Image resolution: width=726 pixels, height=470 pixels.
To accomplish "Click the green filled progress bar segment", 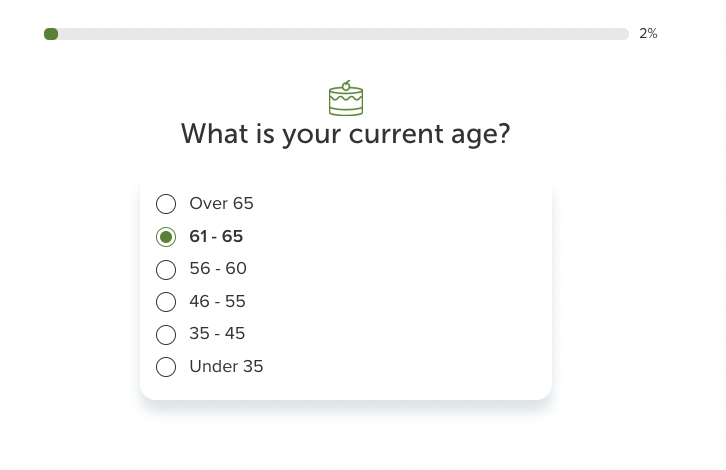I will coord(51,34).
